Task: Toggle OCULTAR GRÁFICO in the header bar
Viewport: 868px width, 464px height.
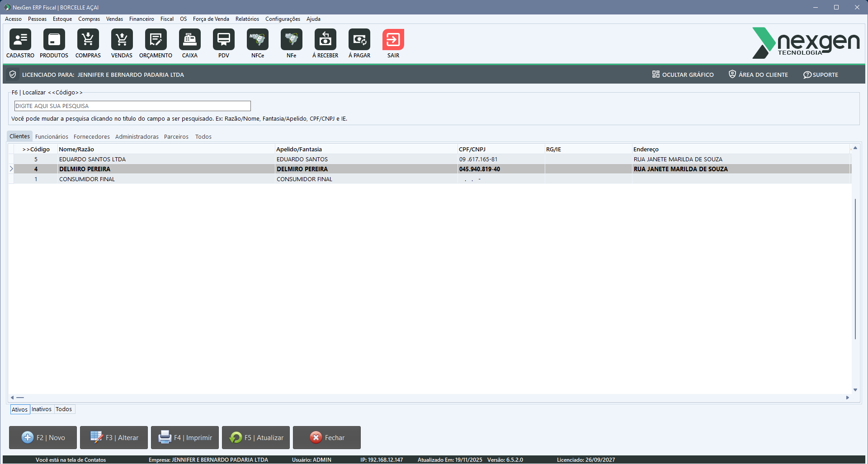Action: click(683, 75)
